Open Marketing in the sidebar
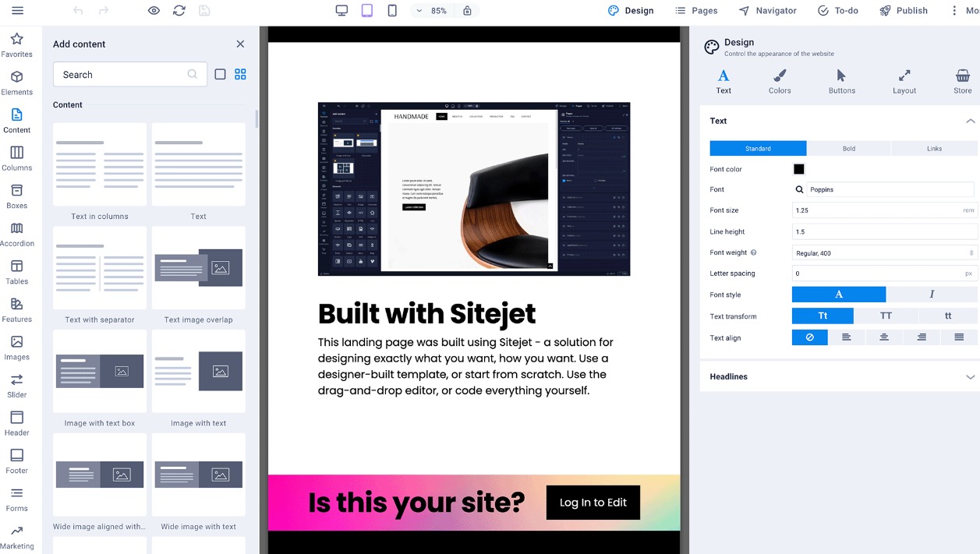The width and height of the screenshot is (980, 554). (x=17, y=537)
